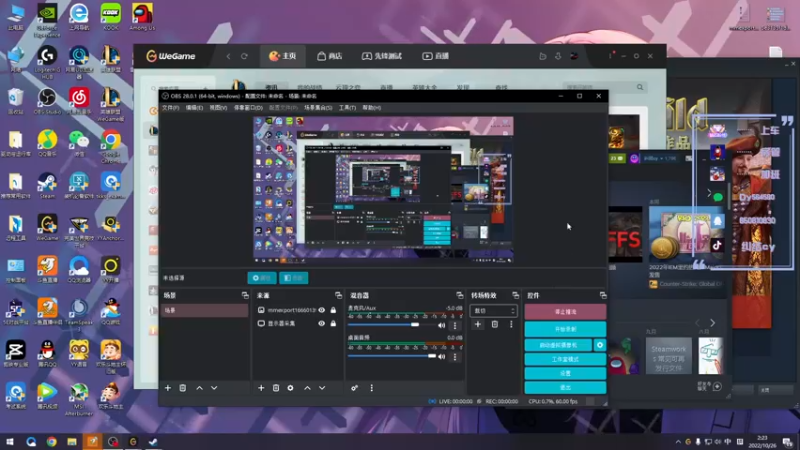Open transition properties three-dot menu
800x450 pixels.
[511, 324]
